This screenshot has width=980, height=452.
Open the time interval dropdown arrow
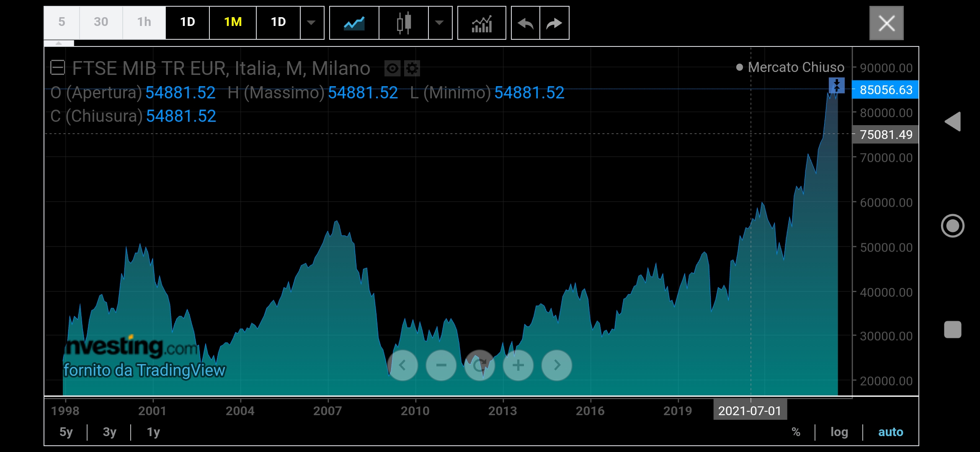click(x=312, y=23)
